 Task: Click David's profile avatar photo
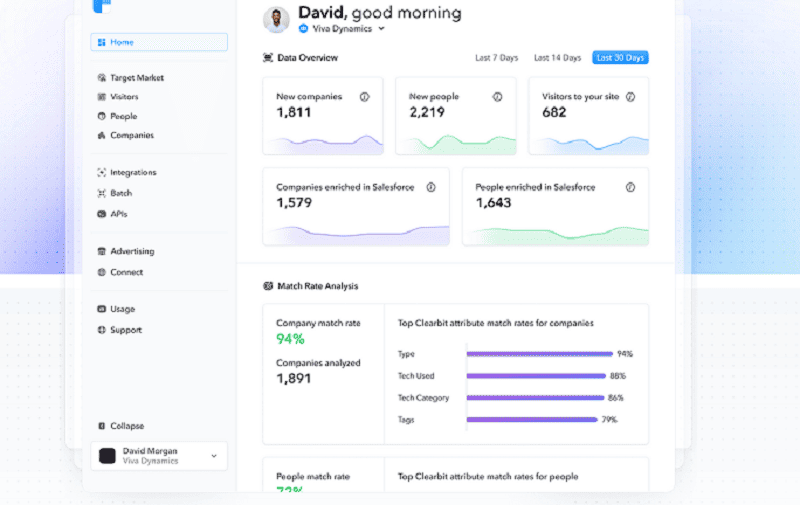click(276, 20)
